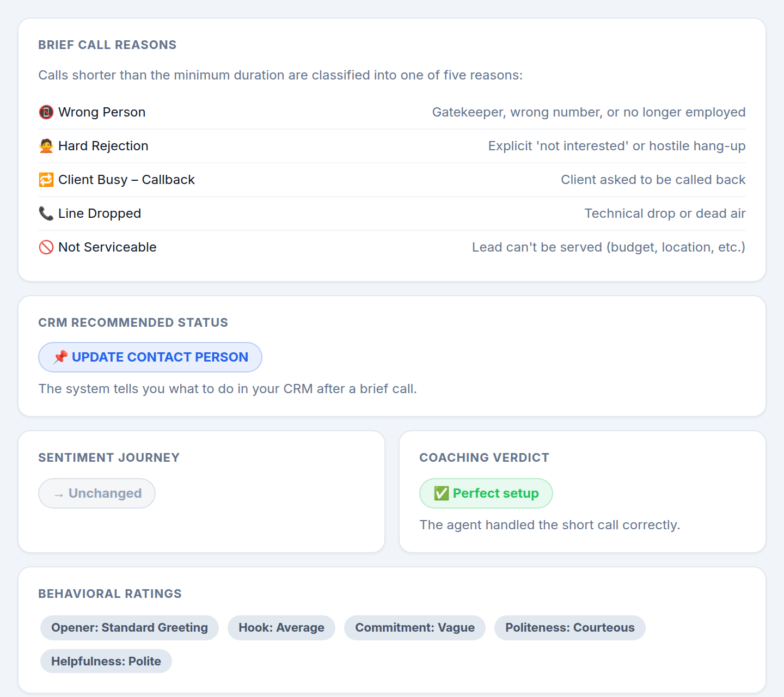Image resolution: width=784 pixels, height=697 pixels.
Task: Click 'Client asked to be called back'
Action: coord(653,180)
